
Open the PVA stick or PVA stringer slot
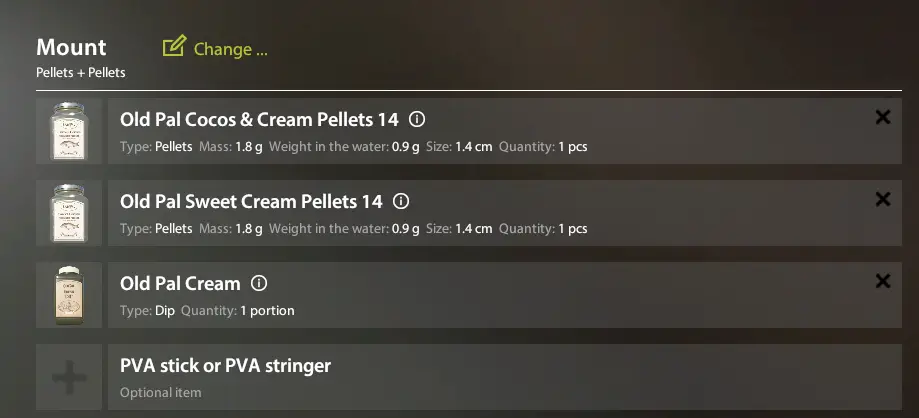[225, 366]
